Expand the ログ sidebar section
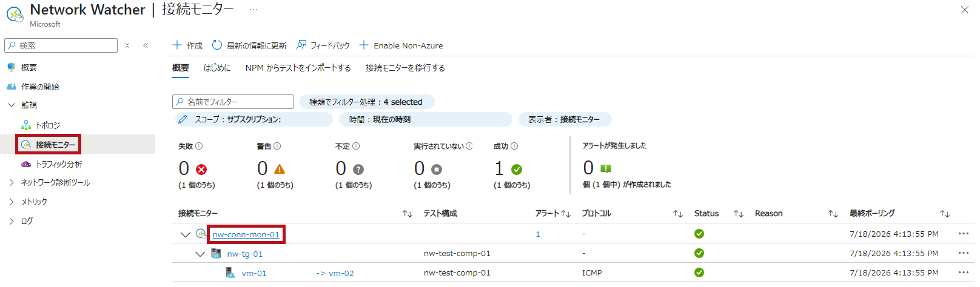This screenshot has height=287, width=980. (x=12, y=221)
